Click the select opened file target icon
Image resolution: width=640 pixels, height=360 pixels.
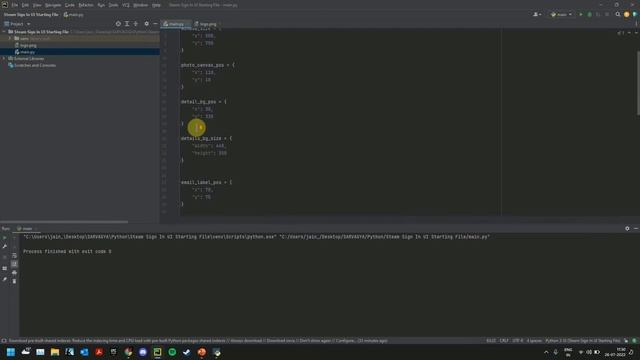118,24
